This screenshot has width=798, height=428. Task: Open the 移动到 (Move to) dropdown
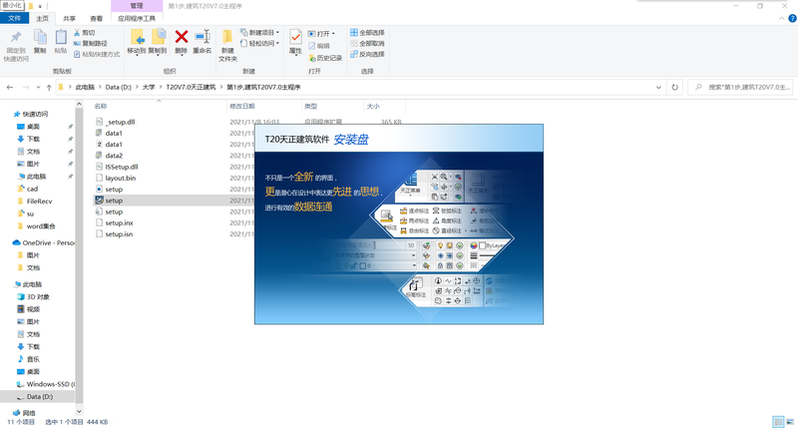click(136, 42)
